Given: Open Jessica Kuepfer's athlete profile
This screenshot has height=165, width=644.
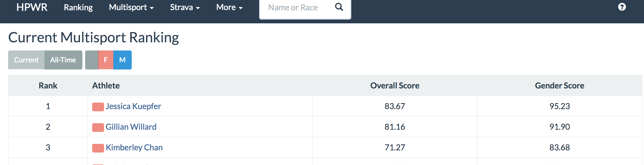Looking at the screenshot, I should tap(133, 106).
